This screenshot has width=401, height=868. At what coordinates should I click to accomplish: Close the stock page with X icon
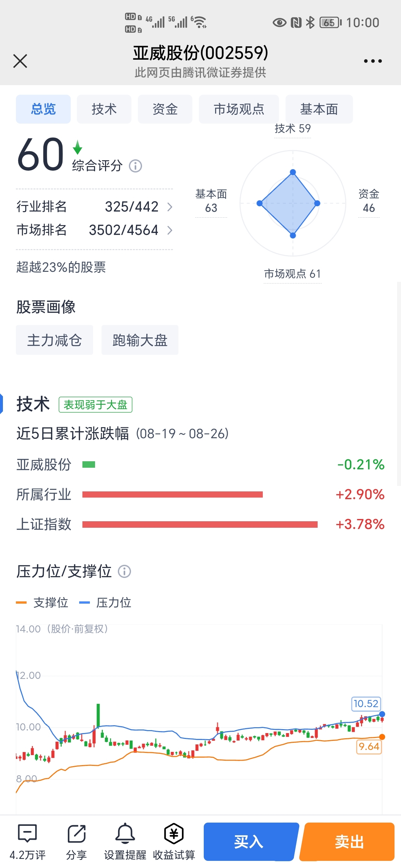point(20,61)
